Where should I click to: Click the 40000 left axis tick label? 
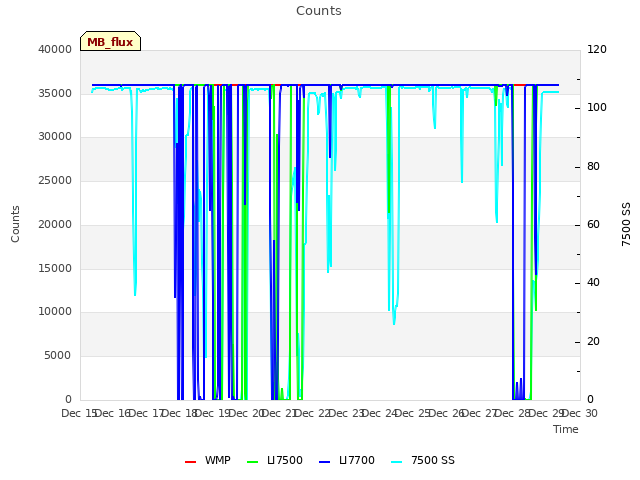tap(55, 49)
